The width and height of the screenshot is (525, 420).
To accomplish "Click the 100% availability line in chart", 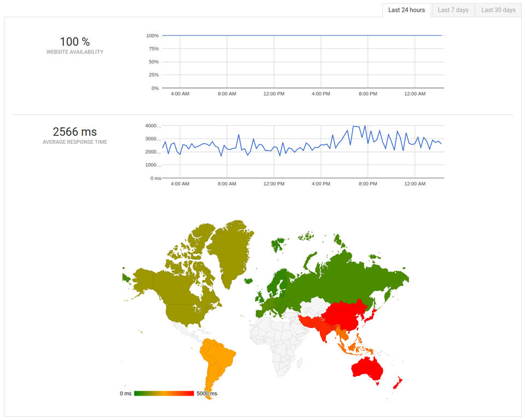I will point(301,35).
